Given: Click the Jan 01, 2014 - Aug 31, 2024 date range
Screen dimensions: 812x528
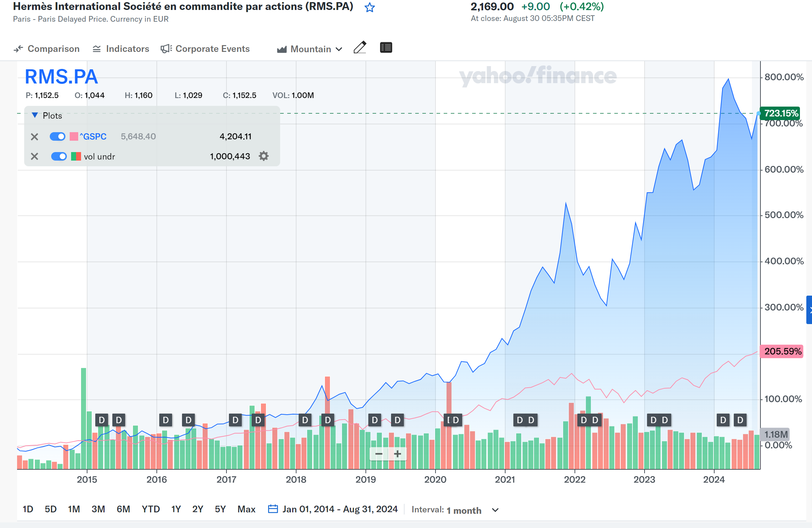Looking at the screenshot, I should [340, 509].
